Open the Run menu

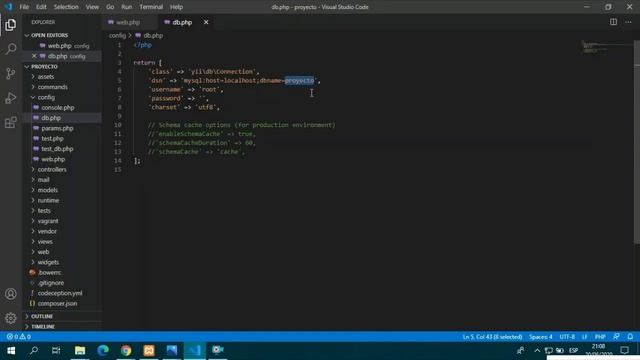(127, 7)
